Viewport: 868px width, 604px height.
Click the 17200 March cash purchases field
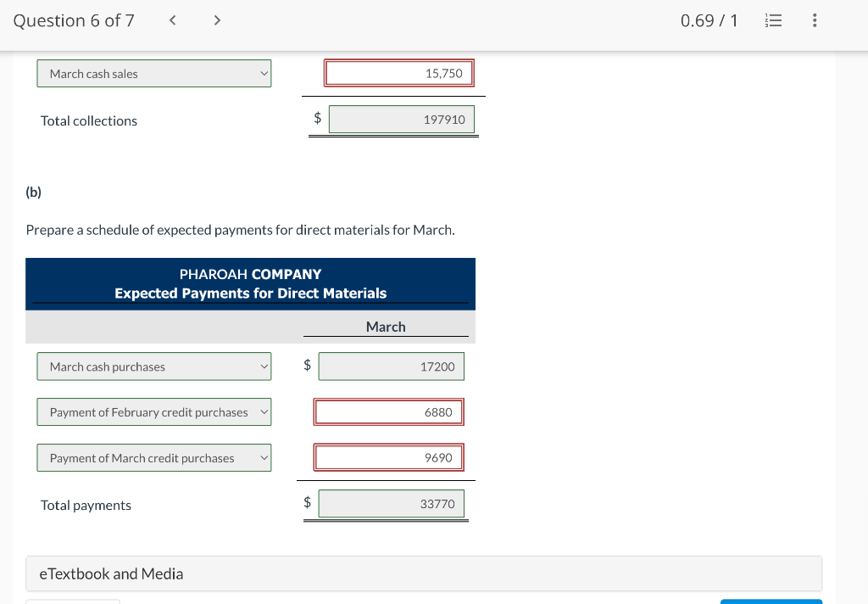point(391,366)
